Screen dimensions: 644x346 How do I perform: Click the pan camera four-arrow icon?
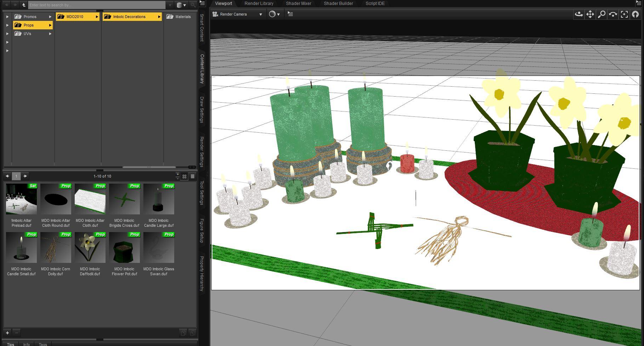pyautogui.click(x=590, y=14)
